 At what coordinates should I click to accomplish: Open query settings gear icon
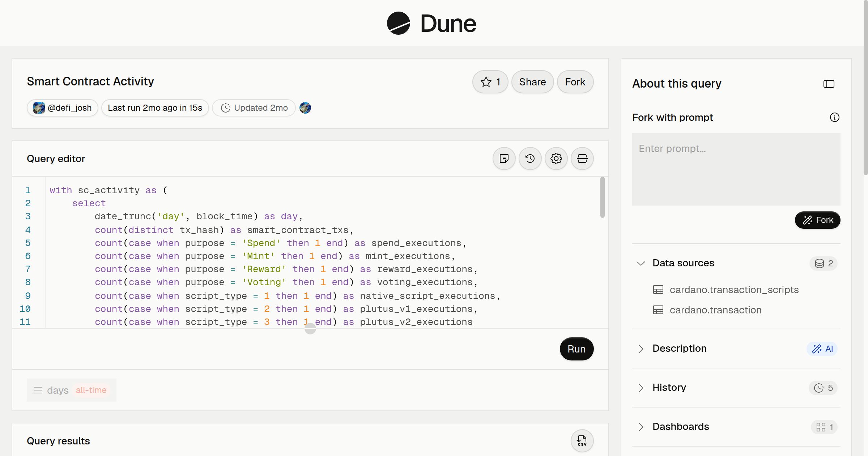click(x=556, y=159)
